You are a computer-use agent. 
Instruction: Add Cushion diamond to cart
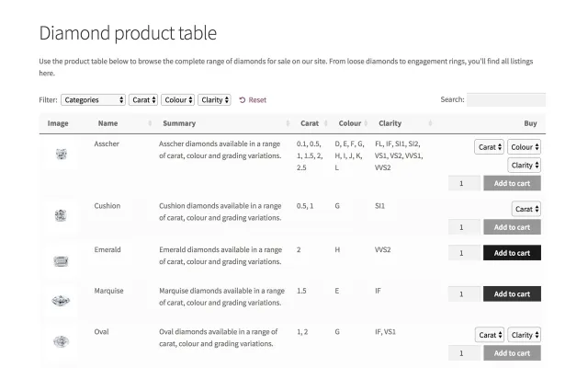point(513,227)
